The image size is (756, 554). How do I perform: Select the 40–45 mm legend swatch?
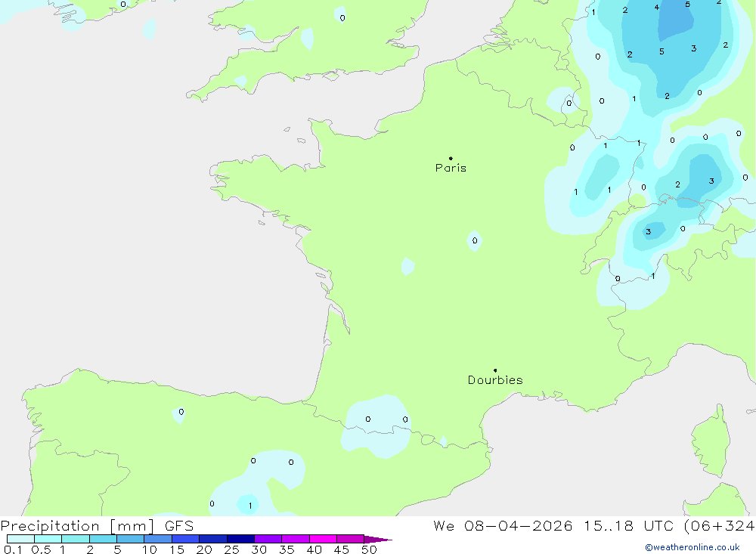coord(323,539)
